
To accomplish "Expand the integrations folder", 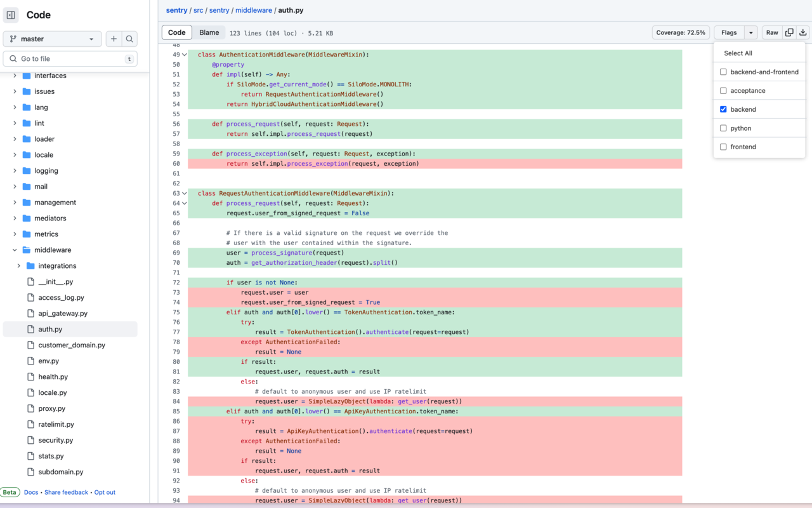I will [x=18, y=265].
